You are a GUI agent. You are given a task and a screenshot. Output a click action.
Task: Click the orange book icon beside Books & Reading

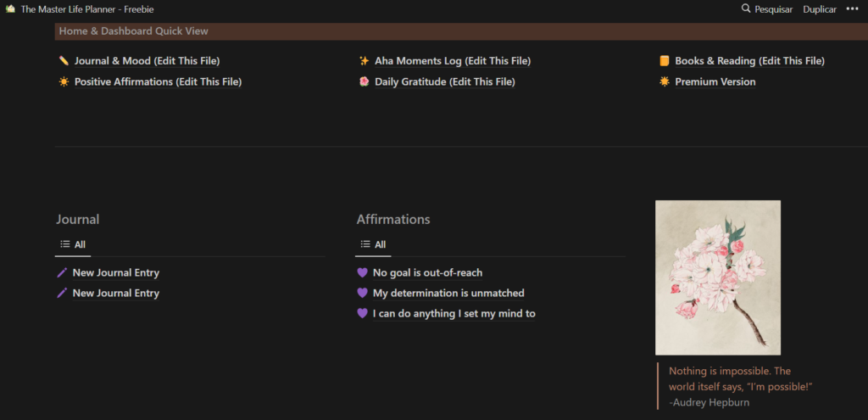665,61
